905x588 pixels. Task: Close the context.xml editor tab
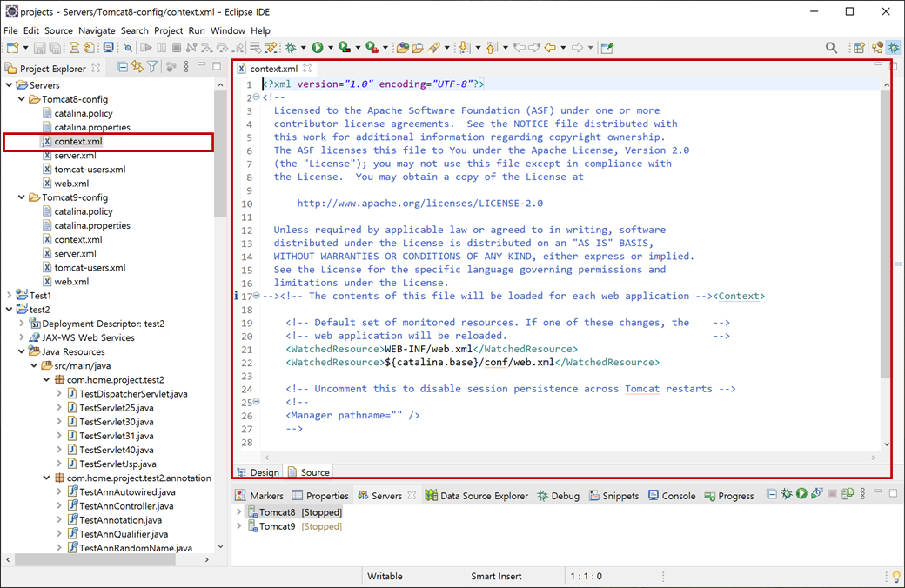coord(308,68)
